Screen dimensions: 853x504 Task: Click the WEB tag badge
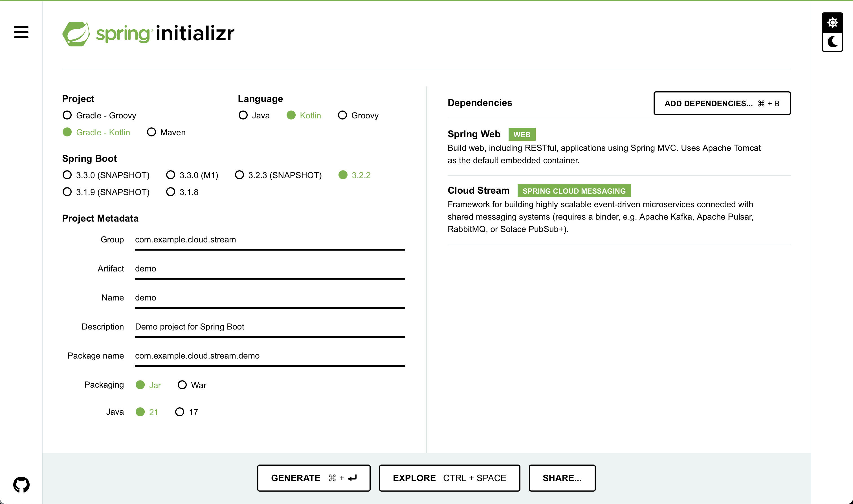(522, 134)
